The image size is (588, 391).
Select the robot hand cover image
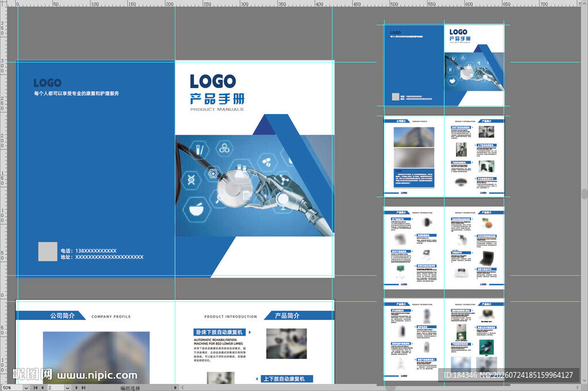pos(255,185)
